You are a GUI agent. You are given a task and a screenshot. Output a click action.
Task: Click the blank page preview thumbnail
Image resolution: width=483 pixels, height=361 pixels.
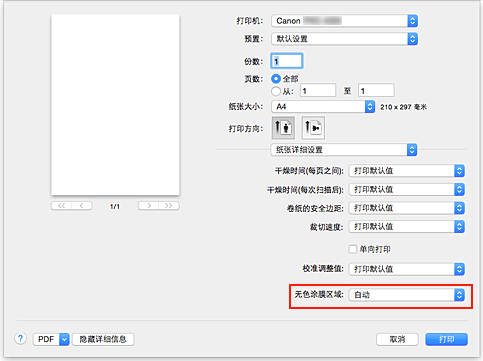pyautogui.click(x=115, y=105)
